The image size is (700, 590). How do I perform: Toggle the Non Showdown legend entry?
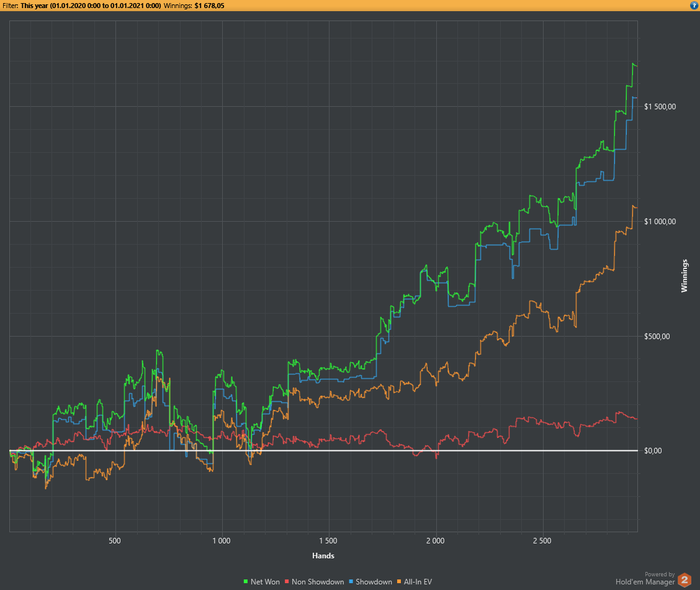pos(314,582)
